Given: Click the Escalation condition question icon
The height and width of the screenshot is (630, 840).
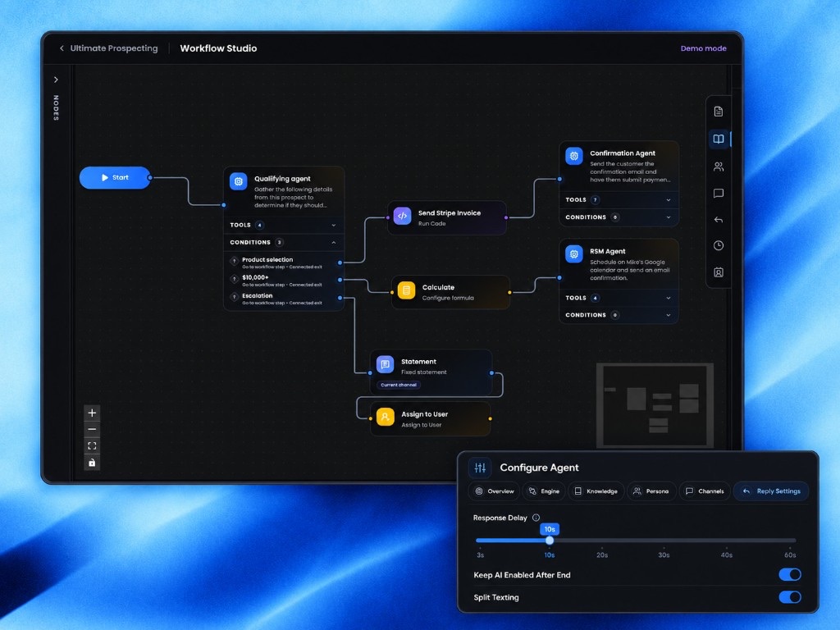Looking at the screenshot, I should tap(234, 297).
